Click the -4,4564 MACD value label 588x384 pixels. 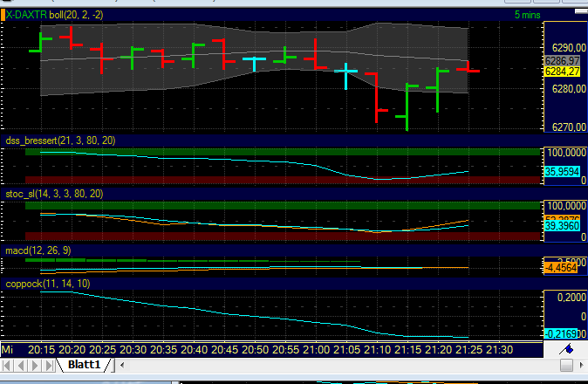pyautogui.click(x=561, y=268)
